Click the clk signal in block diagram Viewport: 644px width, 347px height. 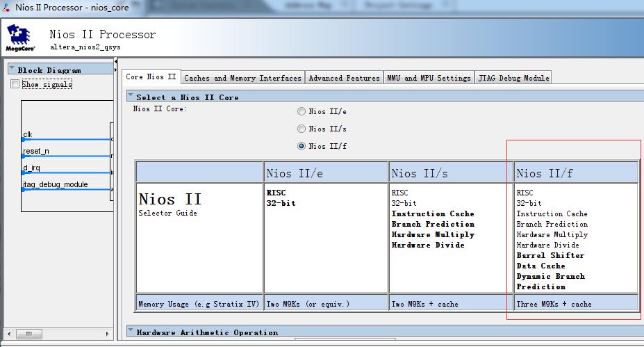[28, 134]
